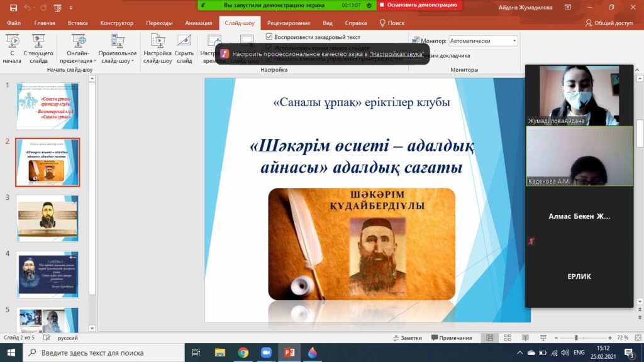The width and height of the screenshot is (644, 362).
Task: Open File Explorer from taskbar
Action: (x=220, y=353)
